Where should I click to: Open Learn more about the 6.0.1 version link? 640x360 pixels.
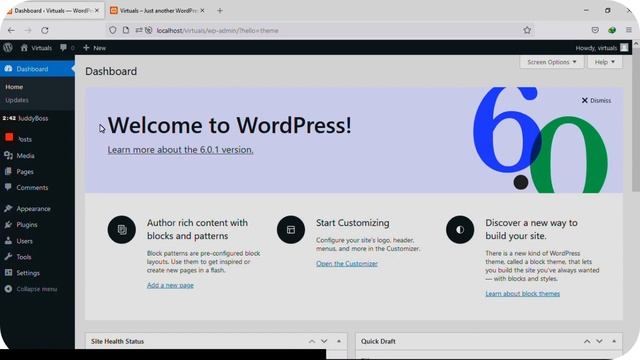pyautogui.click(x=180, y=150)
